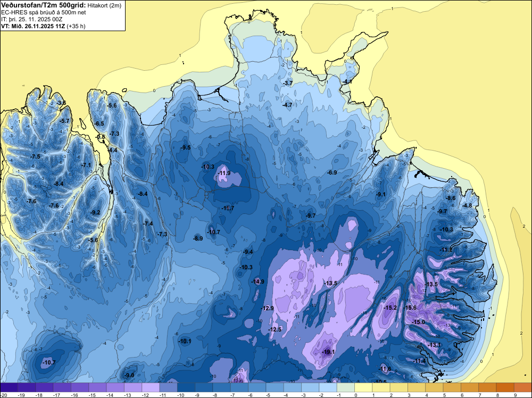Click the 'Veðurstofan/T2m 500grid:' title text
The image size is (532, 398).
pos(44,5)
